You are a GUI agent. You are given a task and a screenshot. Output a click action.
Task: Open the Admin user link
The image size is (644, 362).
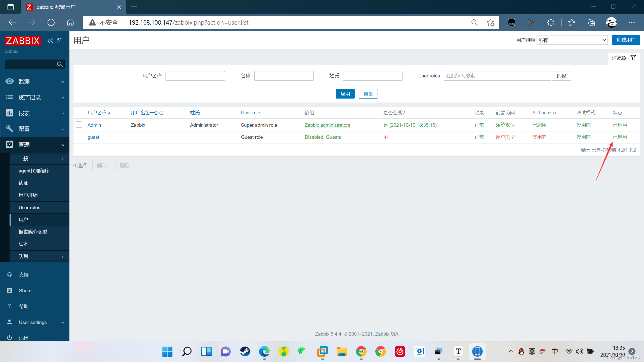click(x=94, y=125)
